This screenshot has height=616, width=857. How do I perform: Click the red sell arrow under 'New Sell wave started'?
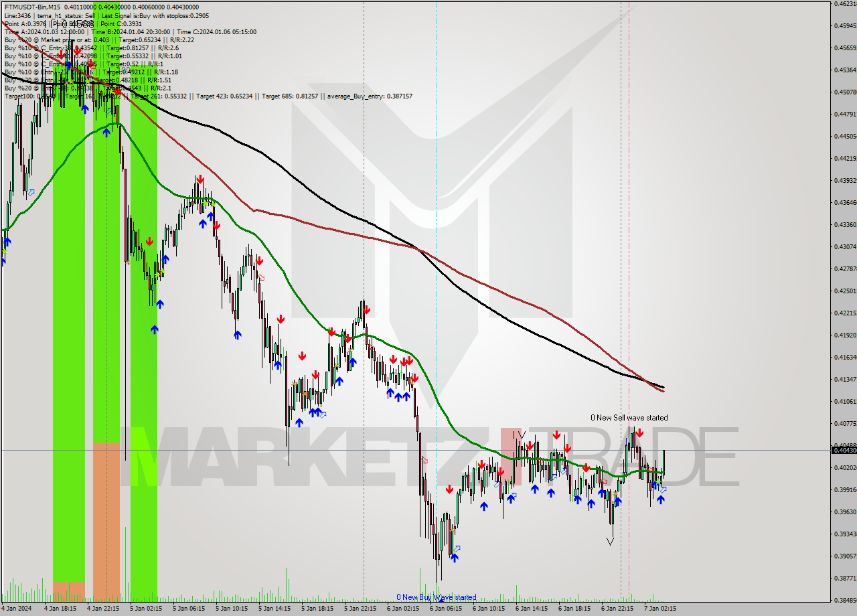[x=640, y=434]
